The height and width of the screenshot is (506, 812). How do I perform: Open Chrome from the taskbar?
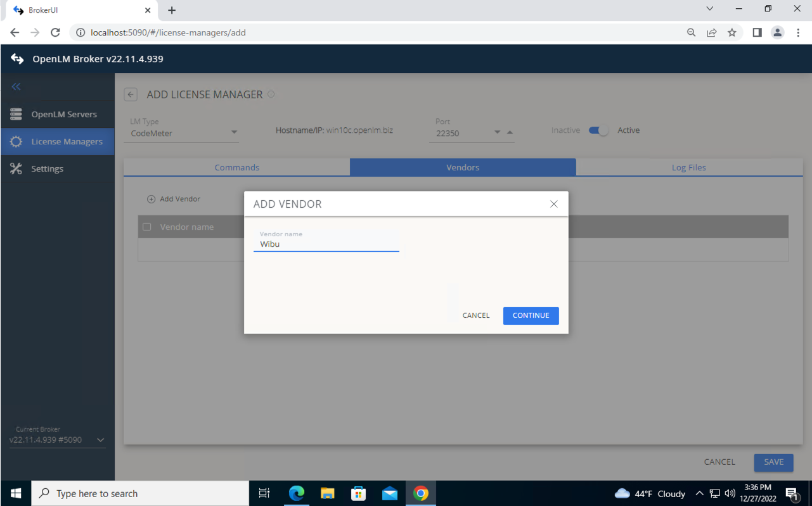coord(420,493)
